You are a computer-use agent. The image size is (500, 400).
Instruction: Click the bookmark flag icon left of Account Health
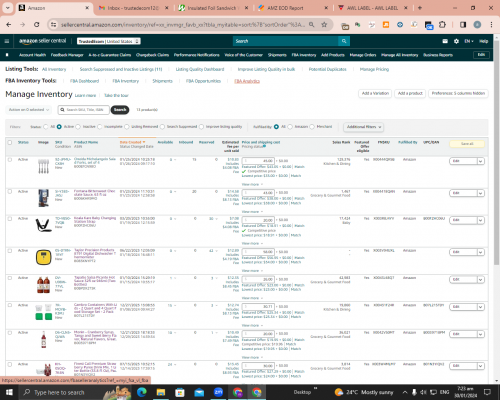tap(7, 55)
